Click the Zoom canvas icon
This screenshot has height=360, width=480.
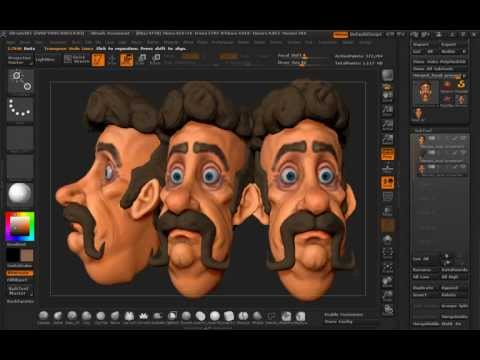pyautogui.click(x=387, y=110)
